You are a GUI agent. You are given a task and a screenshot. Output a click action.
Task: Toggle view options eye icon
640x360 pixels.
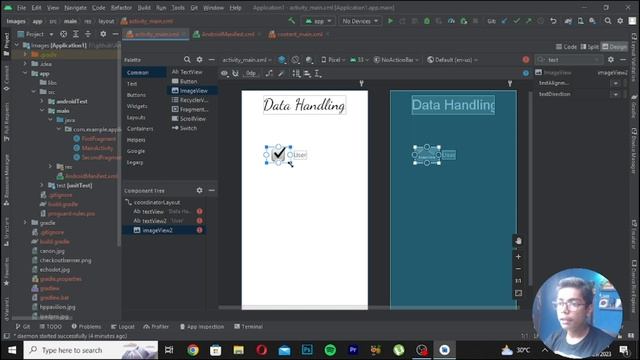pos(224,73)
